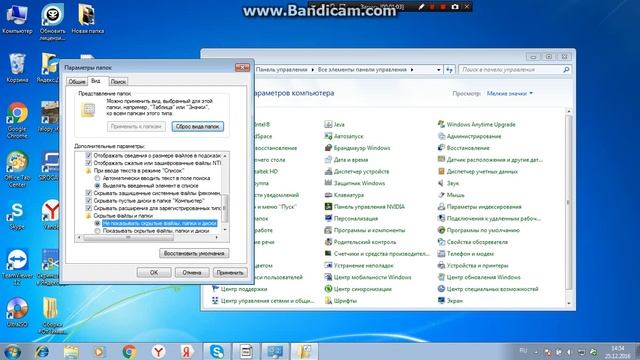Open Центр синхронизации item

[358, 289]
